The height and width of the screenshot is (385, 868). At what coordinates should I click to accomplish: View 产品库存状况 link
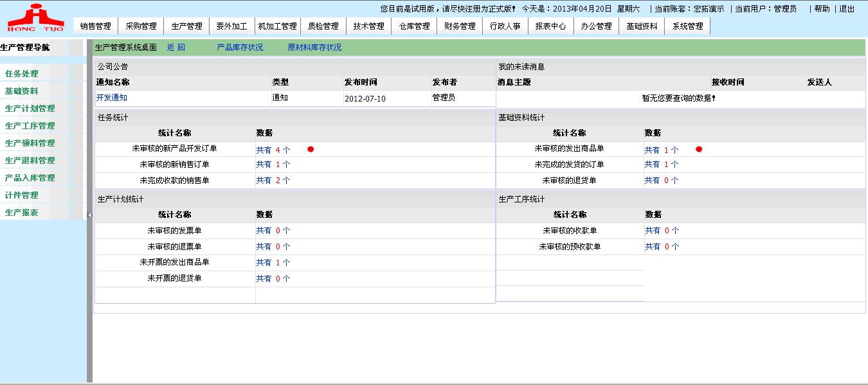pos(240,48)
